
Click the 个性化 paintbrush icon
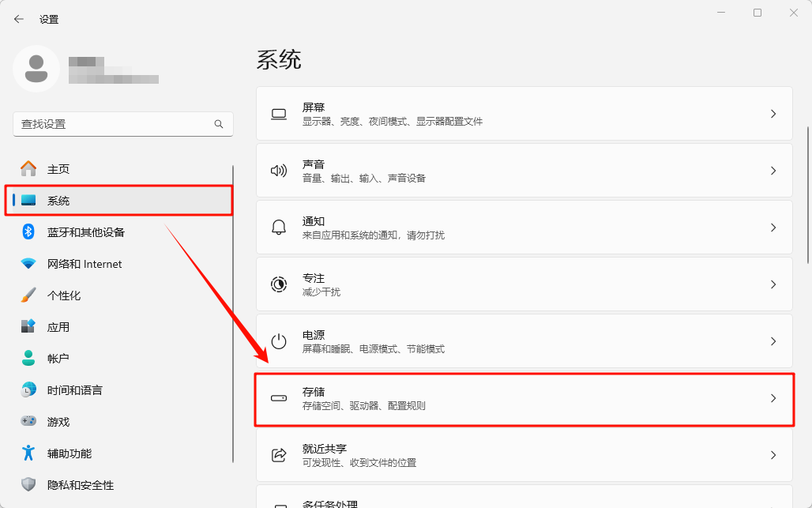pos(28,295)
